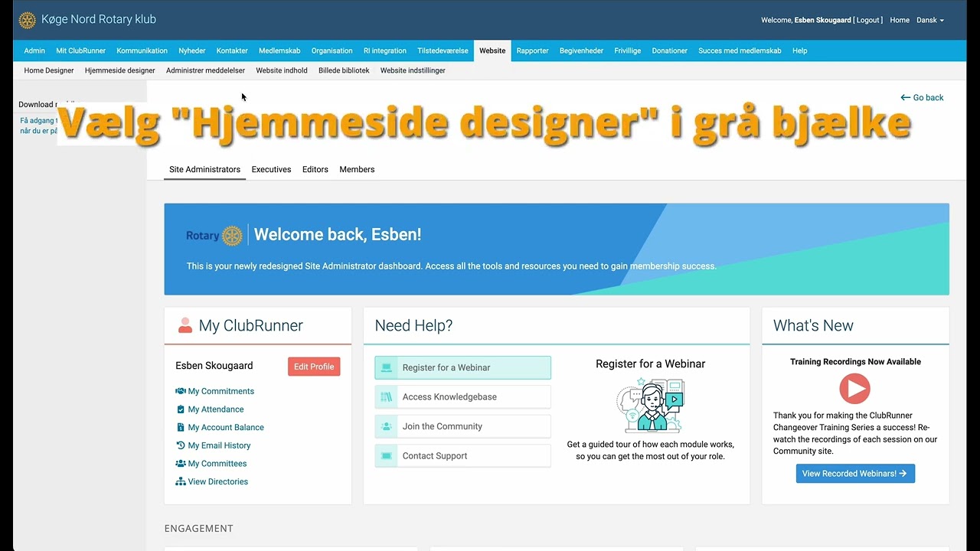This screenshot has width=980, height=551.
Task: Select Billede bibliotek submenu item
Action: (x=344, y=70)
